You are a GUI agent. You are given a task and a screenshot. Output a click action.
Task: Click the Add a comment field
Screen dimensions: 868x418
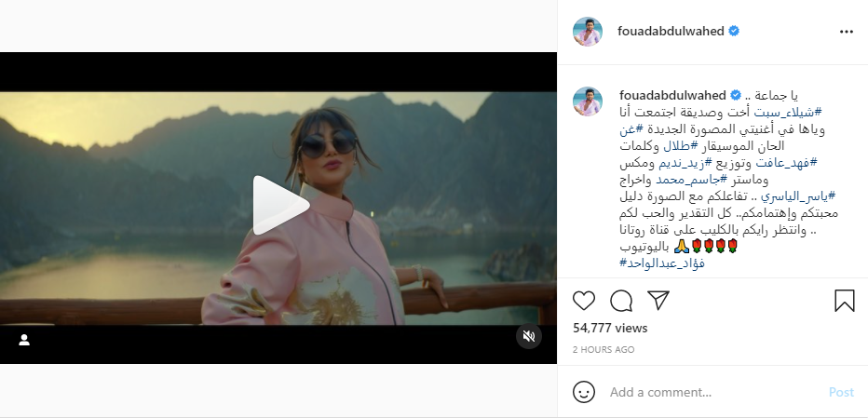(714, 392)
